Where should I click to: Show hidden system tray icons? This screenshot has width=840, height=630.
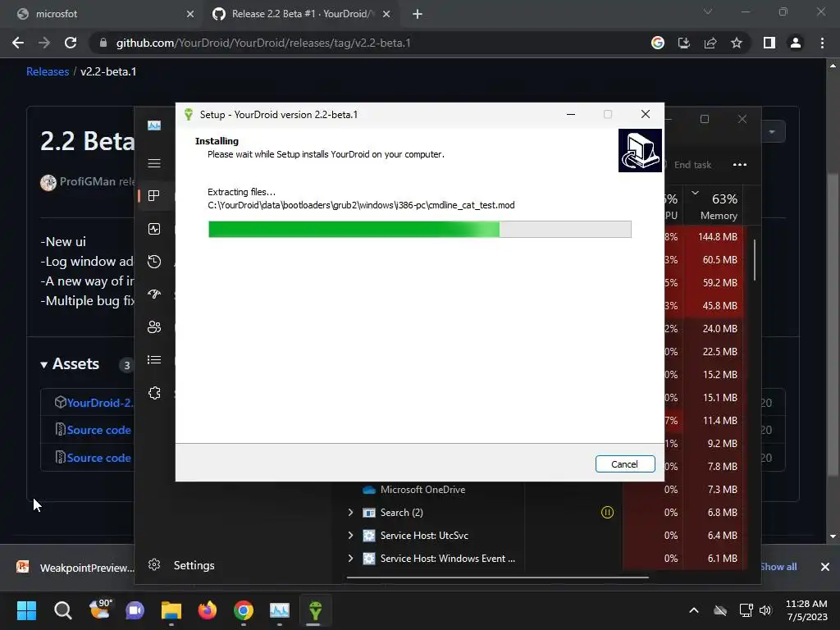(694, 610)
